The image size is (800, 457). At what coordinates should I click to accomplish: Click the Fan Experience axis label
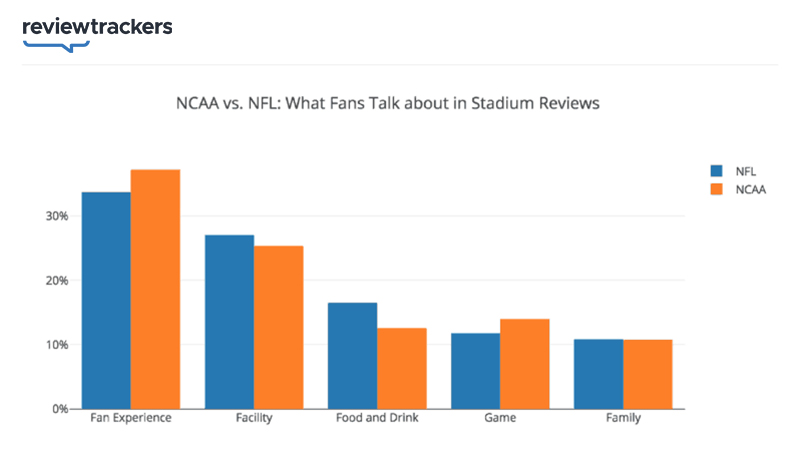(x=130, y=418)
